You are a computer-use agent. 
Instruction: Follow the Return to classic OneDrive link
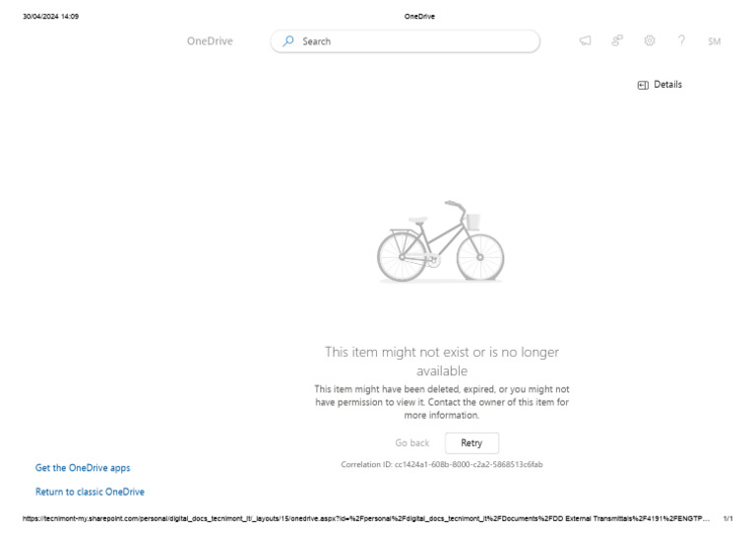pos(90,492)
